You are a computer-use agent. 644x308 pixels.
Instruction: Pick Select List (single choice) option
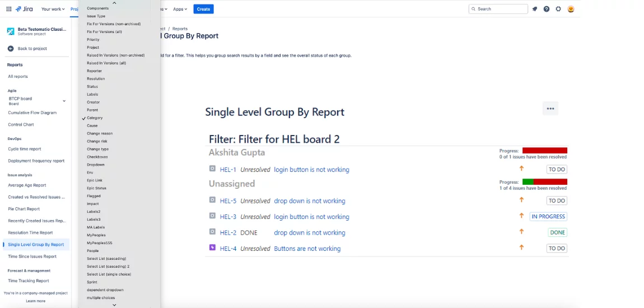[x=109, y=274]
